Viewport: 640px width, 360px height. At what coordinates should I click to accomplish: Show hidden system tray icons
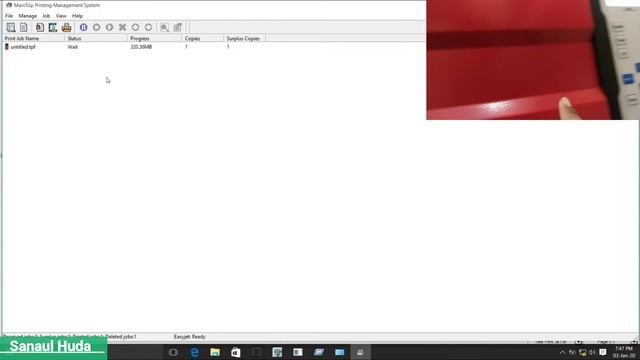point(562,353)
